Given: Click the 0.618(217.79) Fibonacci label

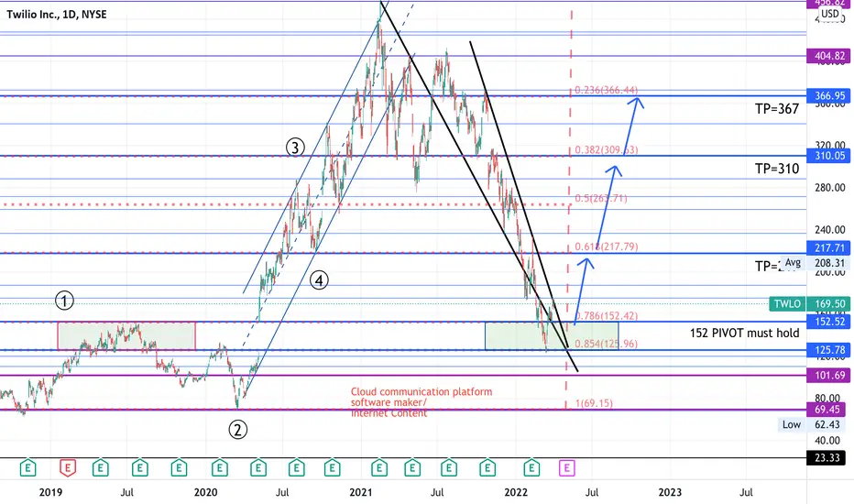Looking at the screenshot, I should click(x=607, y=247).
